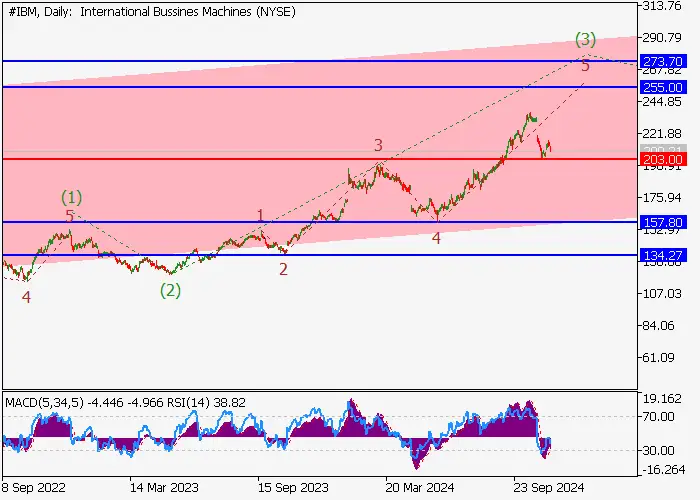Image resolution: width=700 pixels, height=500 pixels.
Task: Select the 157.80 blue price label
Action: pos(662,222)
